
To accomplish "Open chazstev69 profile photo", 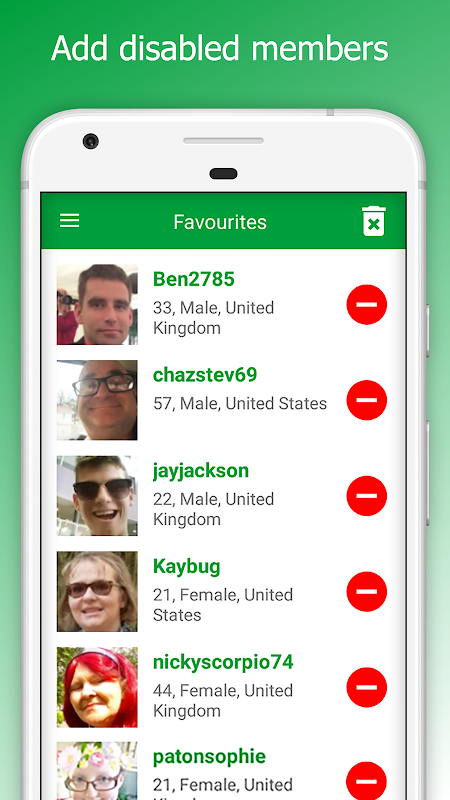I will [97, 400].
